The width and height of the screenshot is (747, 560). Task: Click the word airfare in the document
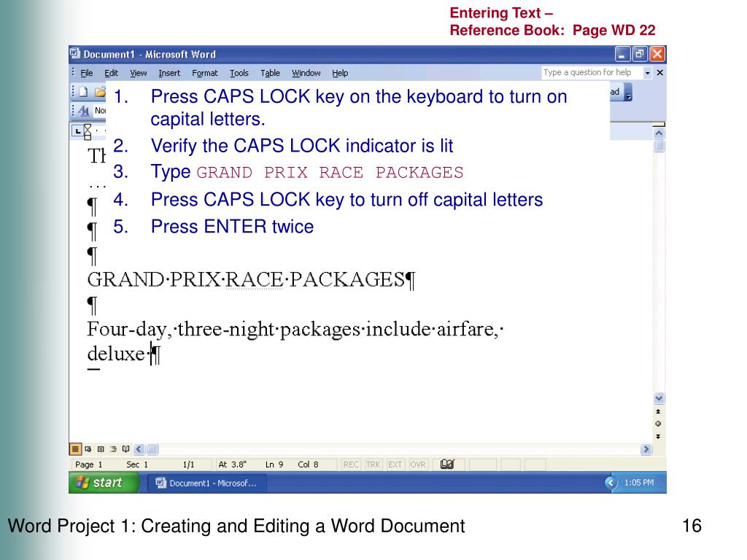(465, 329)
